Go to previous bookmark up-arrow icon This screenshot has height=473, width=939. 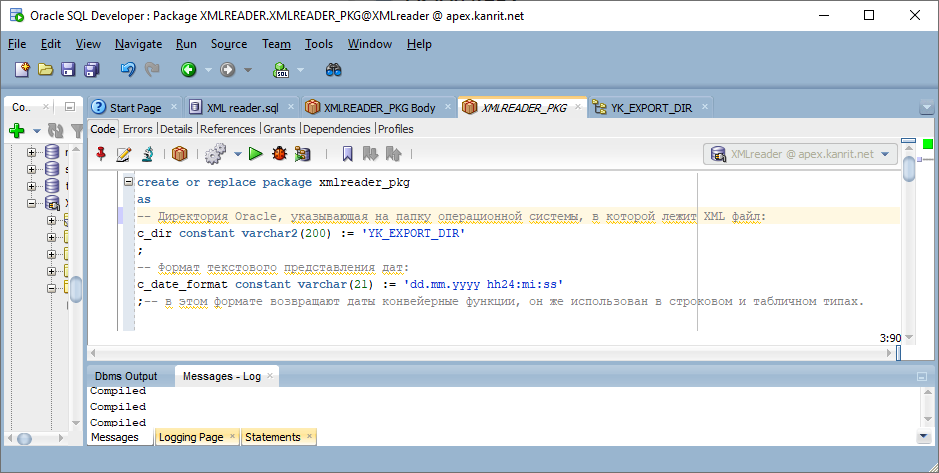393,154
